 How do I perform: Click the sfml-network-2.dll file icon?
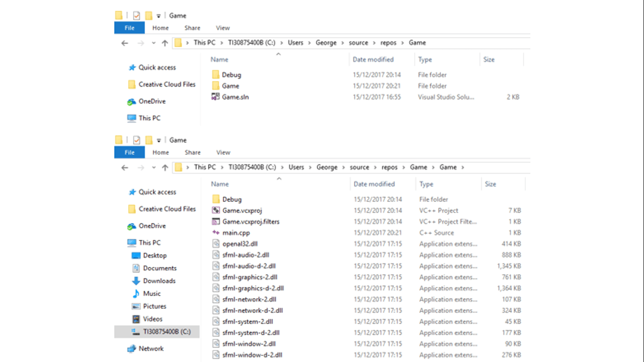216,299
